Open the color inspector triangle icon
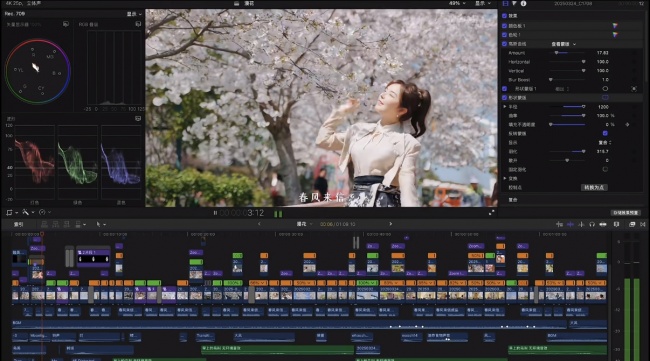Viewport: 650px width, 361px height. coord(514,3)
